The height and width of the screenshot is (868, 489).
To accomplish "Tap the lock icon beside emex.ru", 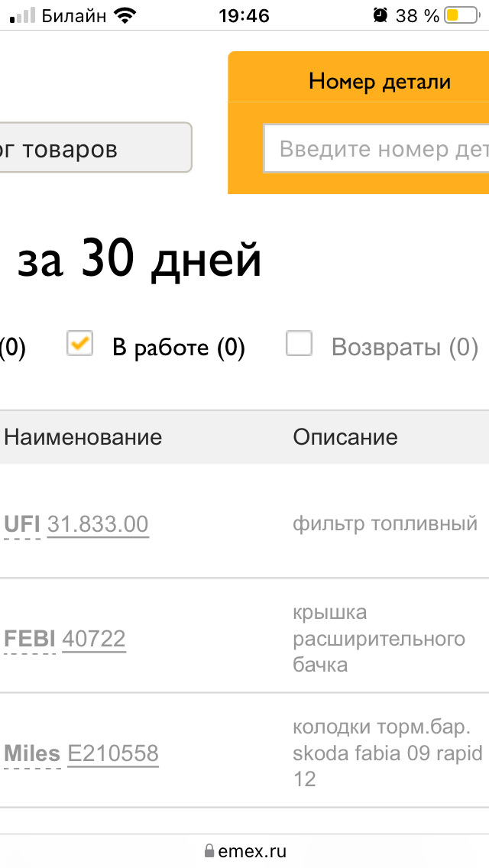I will pyautogui.click(x=209, y=850).
